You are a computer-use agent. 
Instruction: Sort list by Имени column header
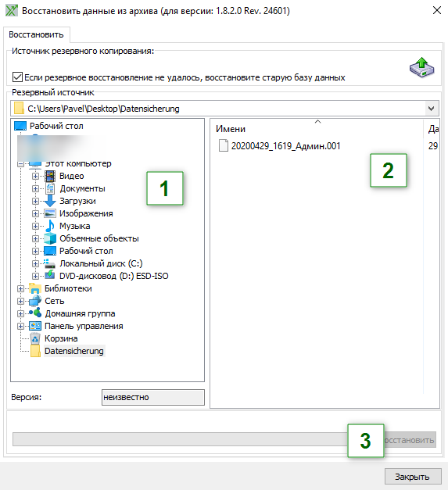coord(231,129)
